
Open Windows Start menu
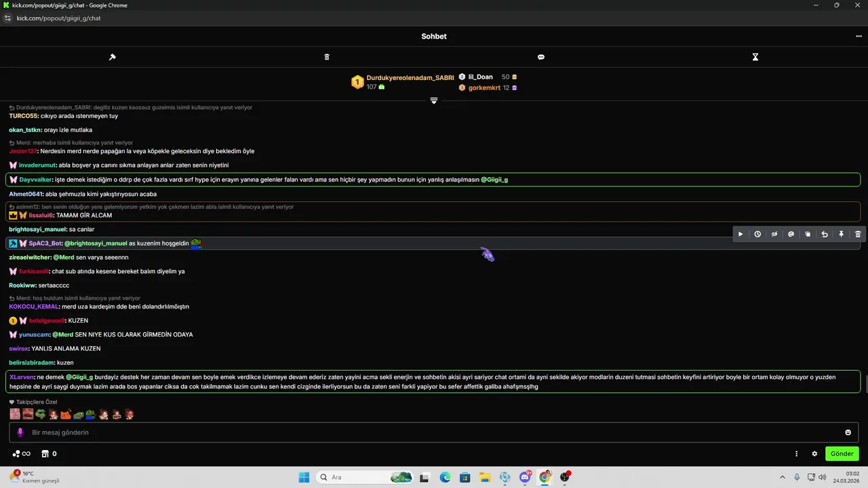pyautogui.click(x=304, y=477)
